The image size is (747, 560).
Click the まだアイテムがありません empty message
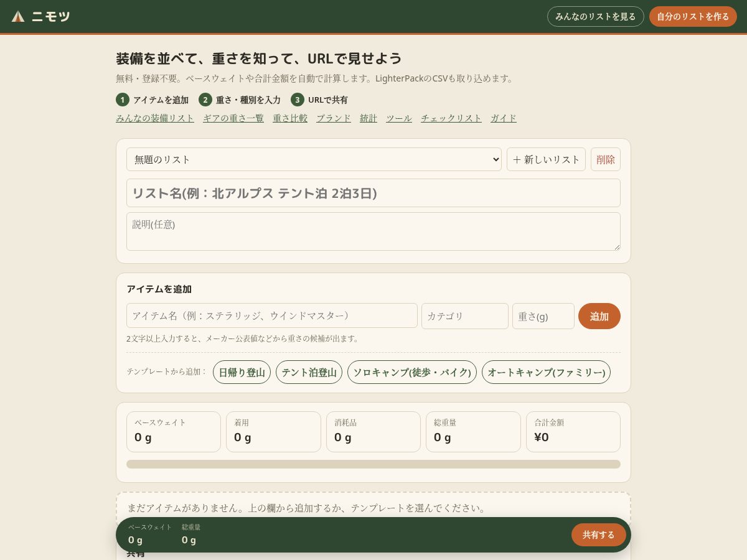[x=306, y=508]
